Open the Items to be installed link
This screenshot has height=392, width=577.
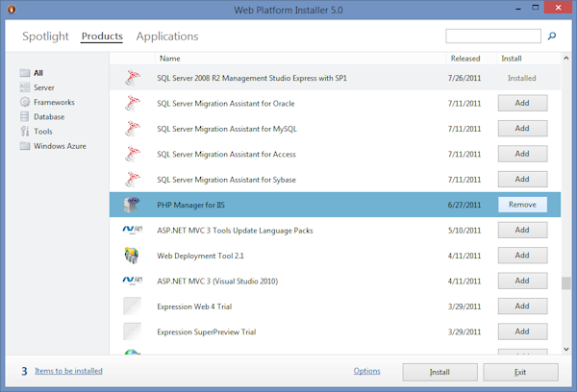coord(68,371)
